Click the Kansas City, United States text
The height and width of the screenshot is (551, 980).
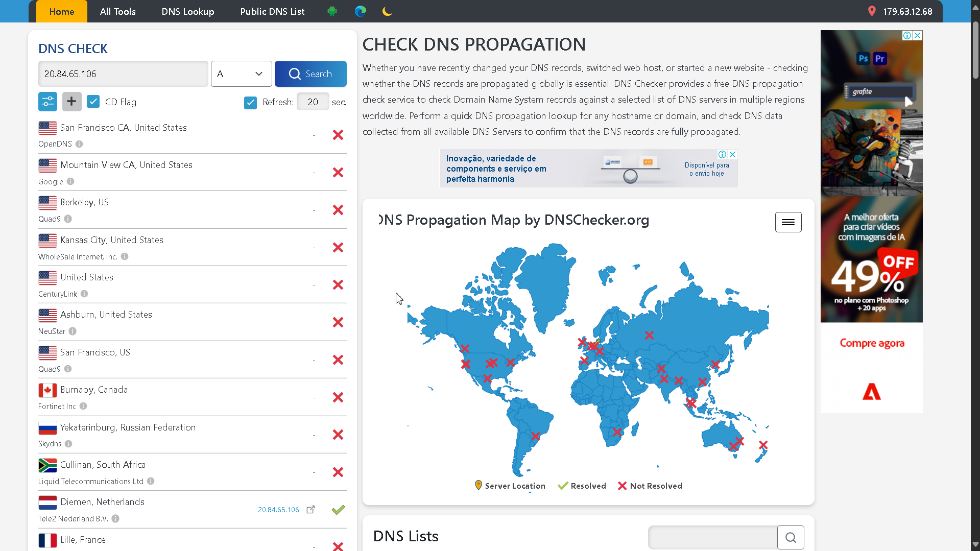tap(112, 240)
